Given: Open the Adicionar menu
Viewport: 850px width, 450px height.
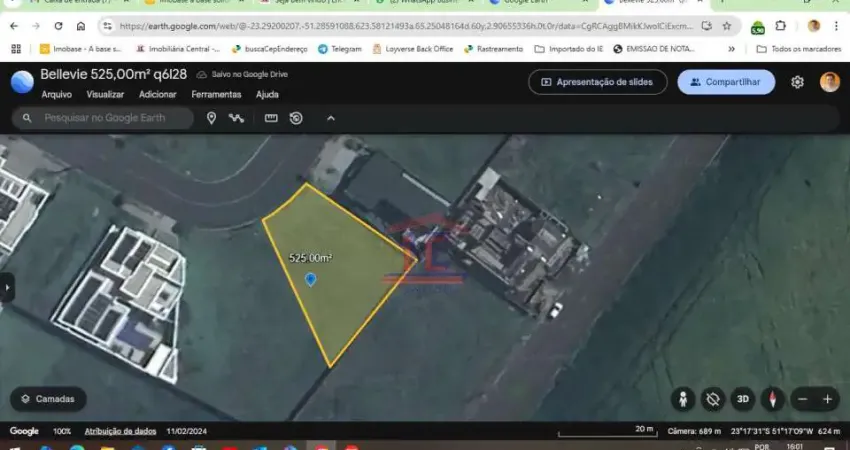Looking at the screenshot, I should coord(158,94).
